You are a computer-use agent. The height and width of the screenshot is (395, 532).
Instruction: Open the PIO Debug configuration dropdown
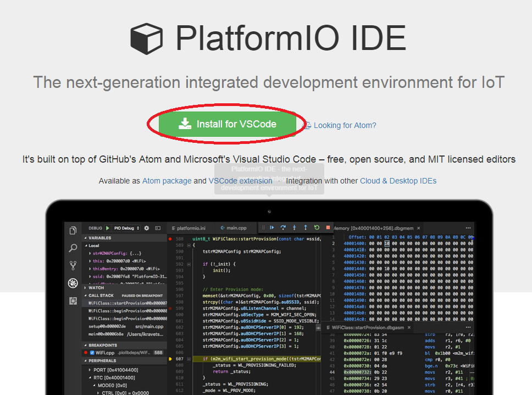[126, 228]
